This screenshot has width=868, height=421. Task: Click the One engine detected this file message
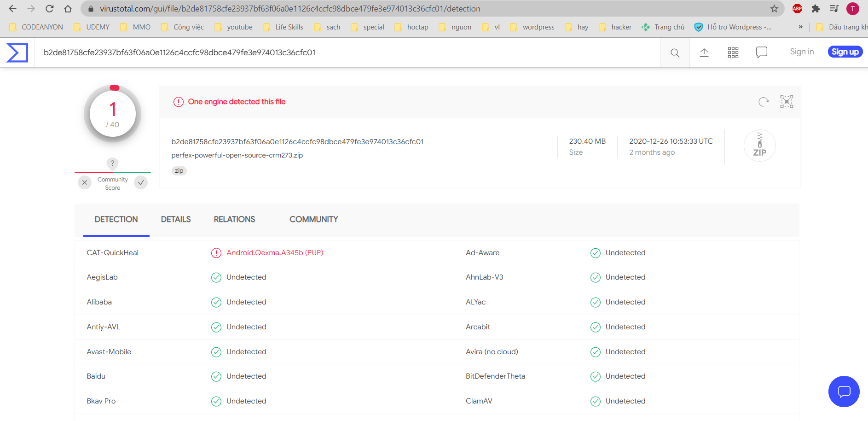coord(237,102)
